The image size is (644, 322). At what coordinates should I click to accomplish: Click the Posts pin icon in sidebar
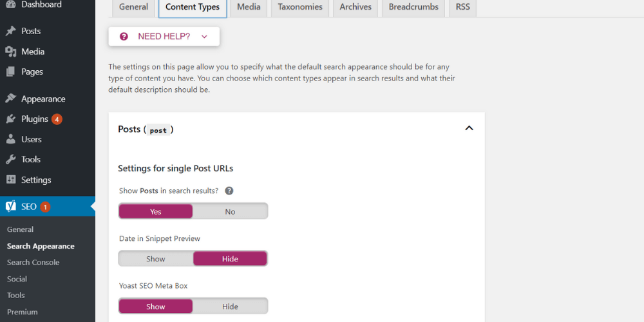10,31
